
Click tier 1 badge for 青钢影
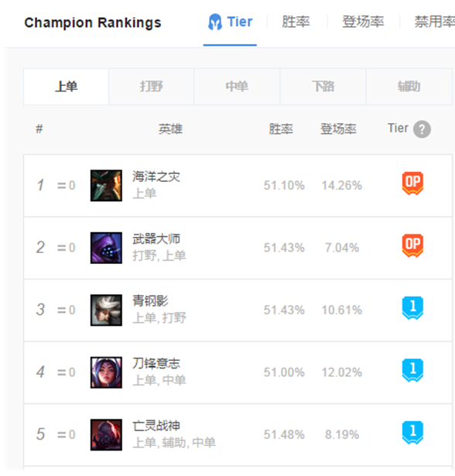412,308
